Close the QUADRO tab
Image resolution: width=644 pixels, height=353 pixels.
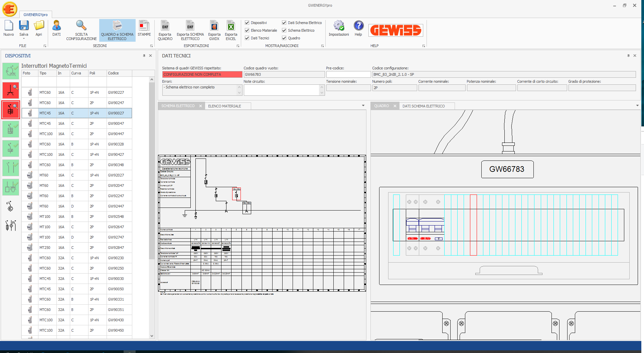tap(395, 106)
